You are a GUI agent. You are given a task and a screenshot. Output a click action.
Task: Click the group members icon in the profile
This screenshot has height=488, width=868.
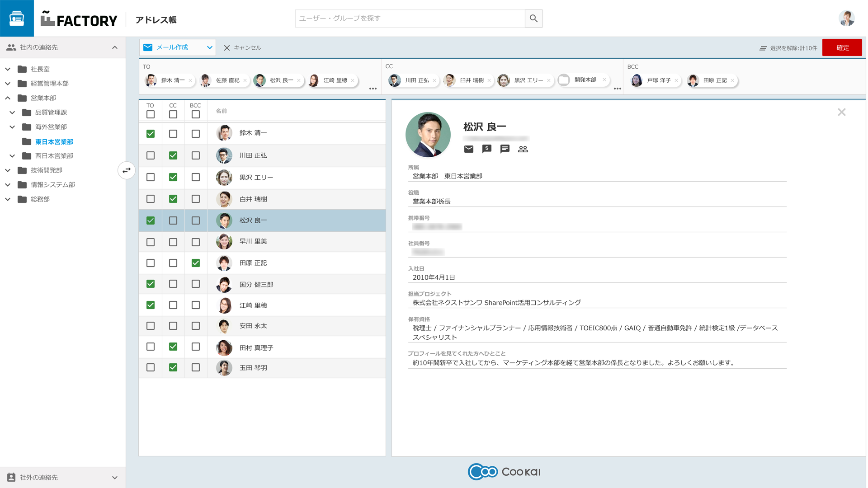[523, 149]
